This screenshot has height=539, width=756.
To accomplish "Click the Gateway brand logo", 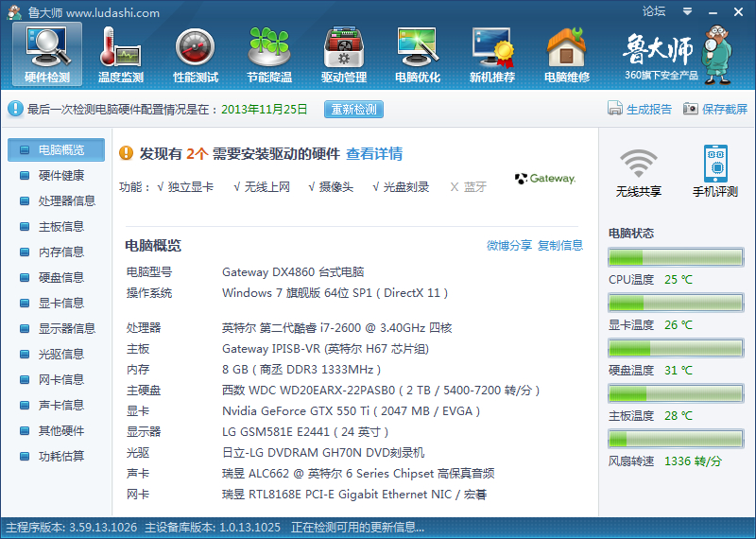I will [x=545, y=179].
